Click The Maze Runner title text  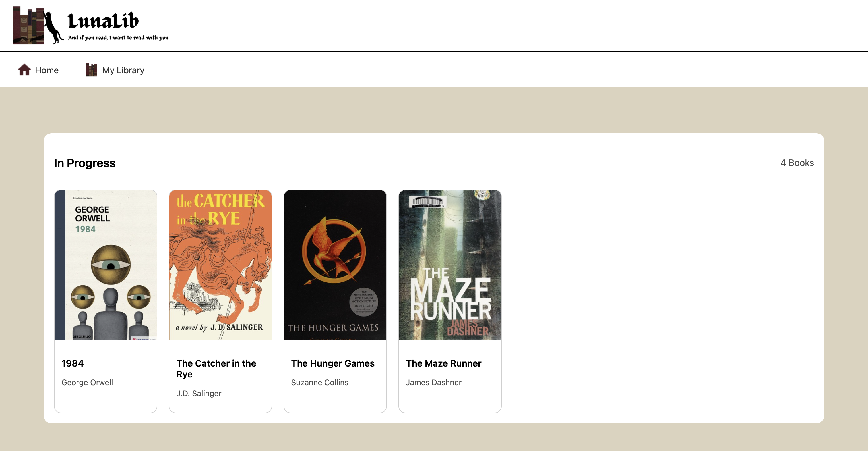point(443,363)
